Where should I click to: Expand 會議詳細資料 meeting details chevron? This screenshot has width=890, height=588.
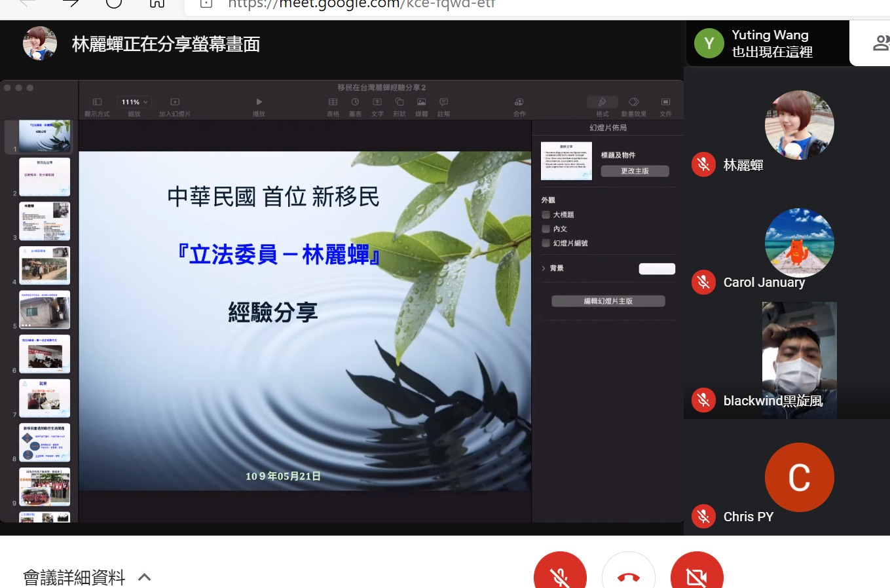coord(145,577)
